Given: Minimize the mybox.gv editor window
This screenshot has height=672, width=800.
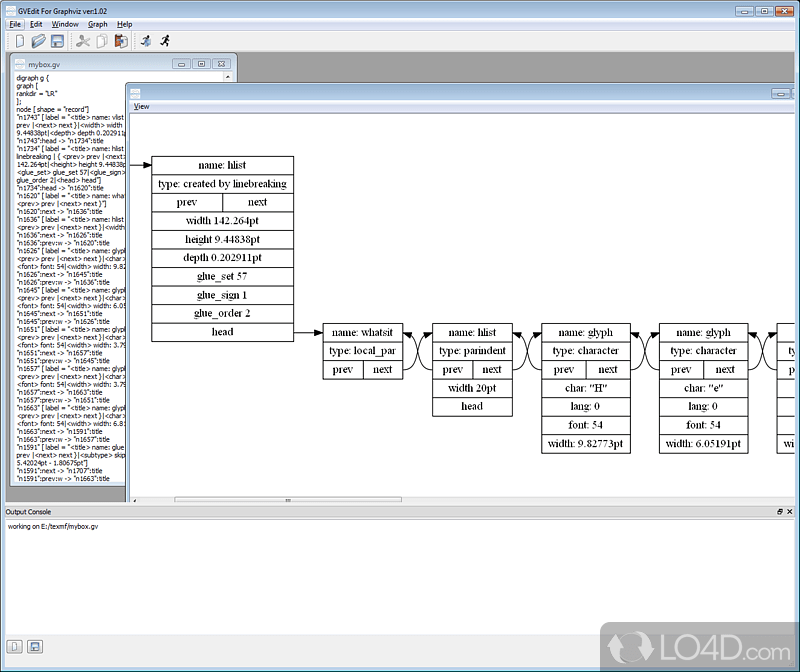Looking at the screenshot, I should [x=181, y=64].
